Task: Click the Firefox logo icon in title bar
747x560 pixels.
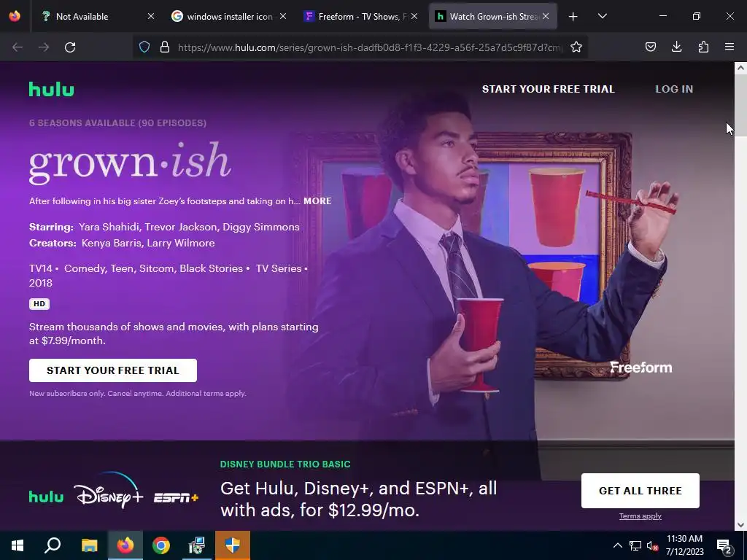Action: [15, 16]
